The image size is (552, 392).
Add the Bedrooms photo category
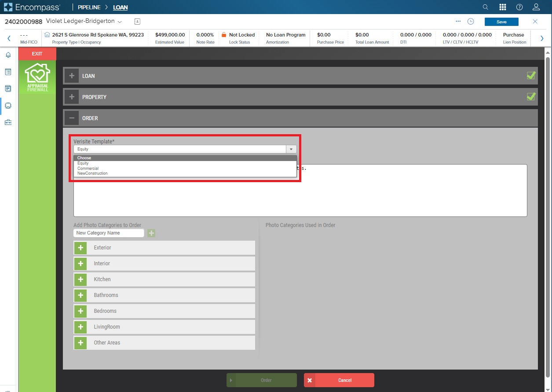click(80, 311)
